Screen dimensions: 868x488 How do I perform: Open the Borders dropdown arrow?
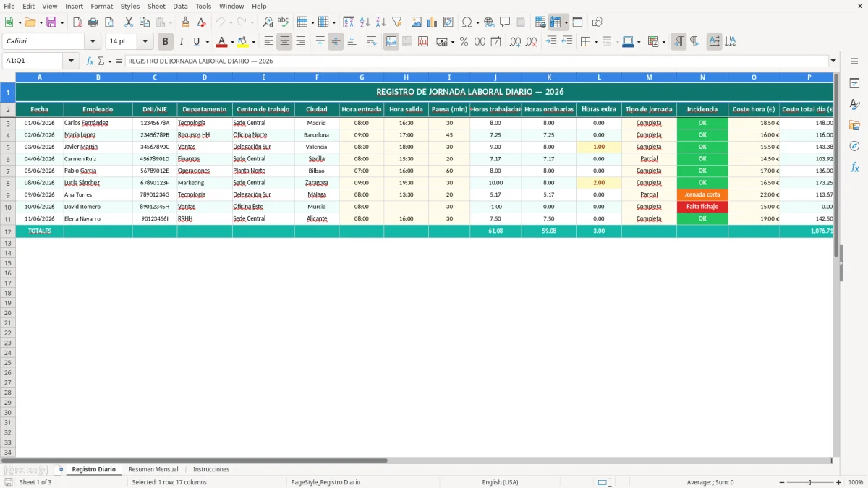click(595, 42)
